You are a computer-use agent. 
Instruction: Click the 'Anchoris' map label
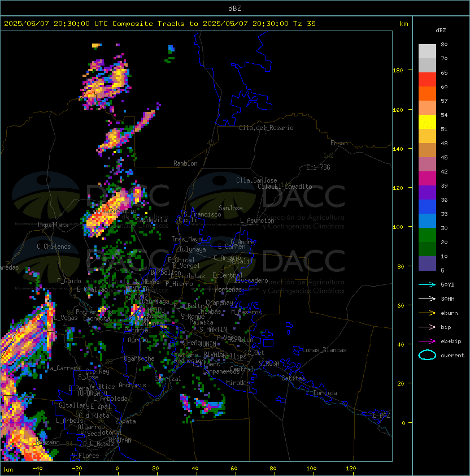[x=132, y=385]
